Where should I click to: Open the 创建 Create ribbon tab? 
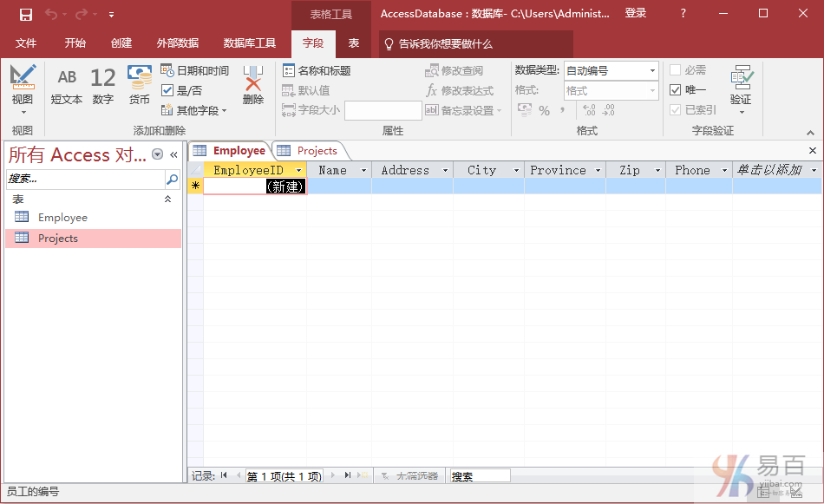121,43
